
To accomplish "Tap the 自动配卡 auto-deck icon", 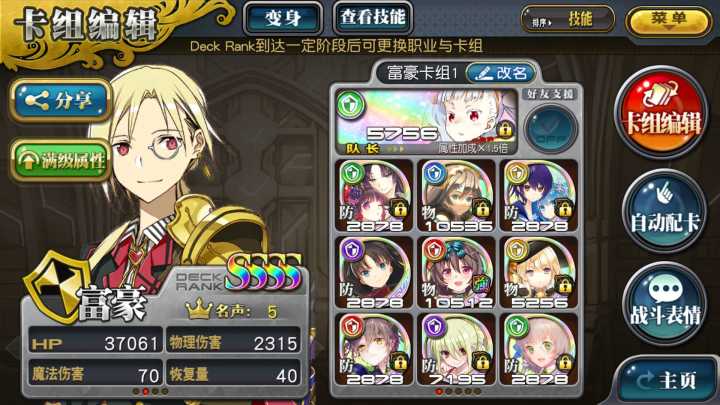I will [x=664, y=212].
